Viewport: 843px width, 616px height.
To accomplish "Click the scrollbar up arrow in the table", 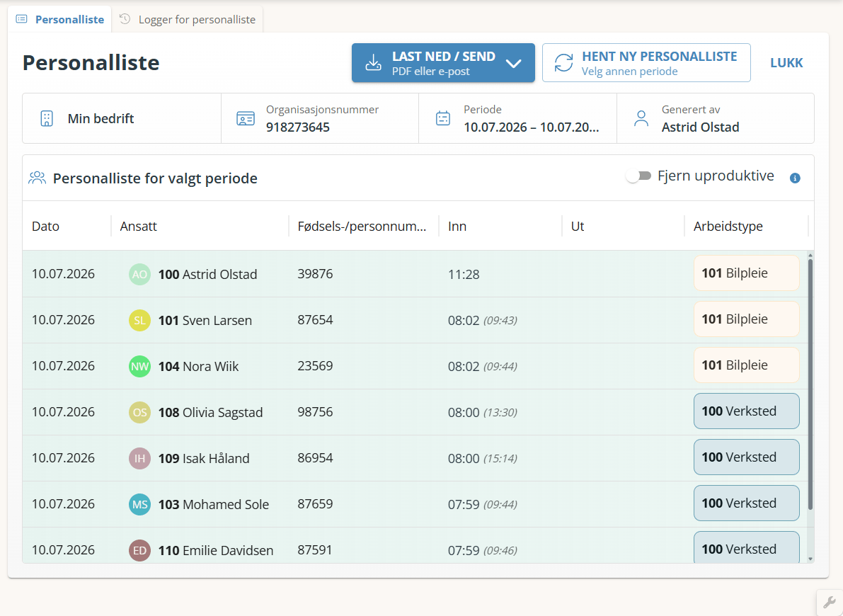I will point(810,255).
